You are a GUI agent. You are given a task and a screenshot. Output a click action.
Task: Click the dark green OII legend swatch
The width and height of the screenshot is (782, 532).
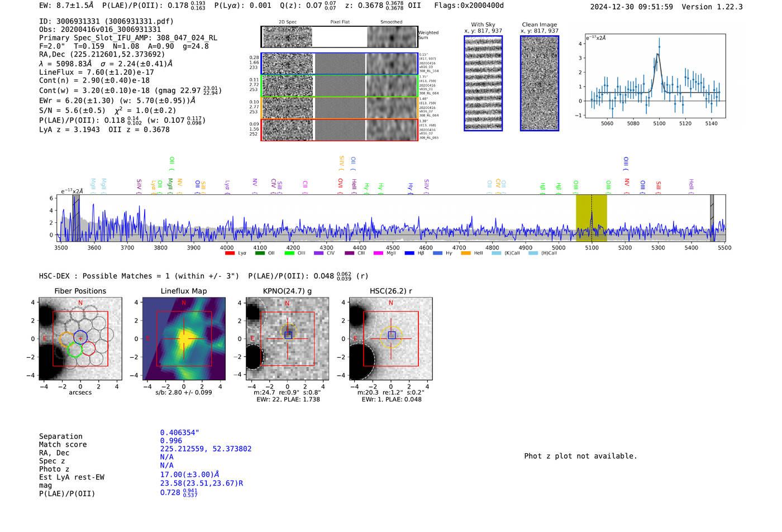(x=260, y=253)
